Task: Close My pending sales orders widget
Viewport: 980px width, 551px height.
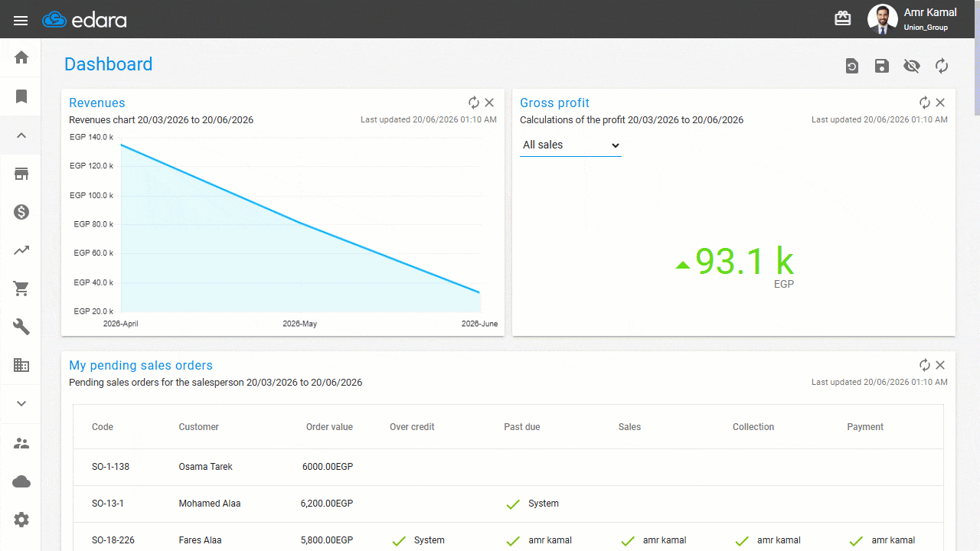Action: pyautogui.click(x=940, y=365)
